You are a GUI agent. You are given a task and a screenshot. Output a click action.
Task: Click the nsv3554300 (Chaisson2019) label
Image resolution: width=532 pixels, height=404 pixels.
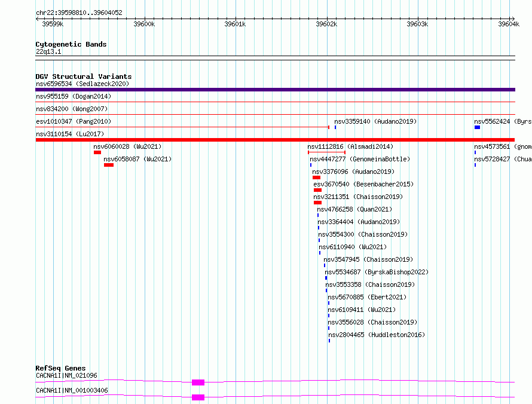(x=363, y=234)
